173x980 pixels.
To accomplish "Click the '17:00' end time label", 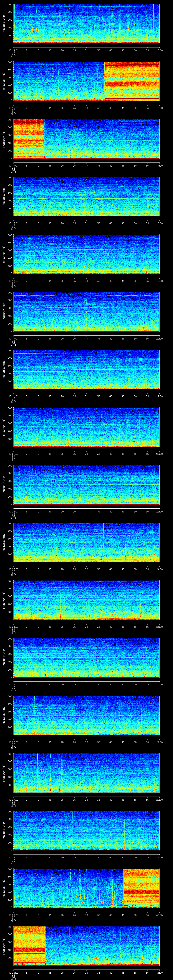I will pos(159,166).
